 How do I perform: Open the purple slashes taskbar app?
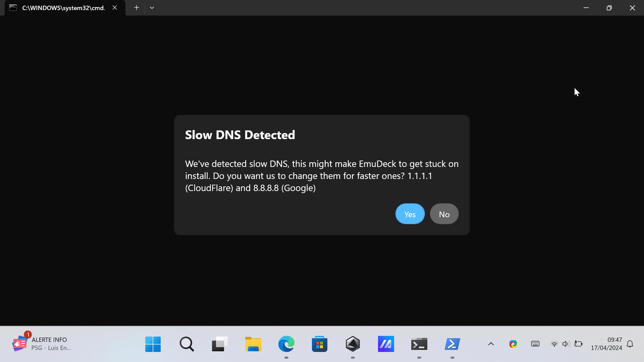point(386,344)
